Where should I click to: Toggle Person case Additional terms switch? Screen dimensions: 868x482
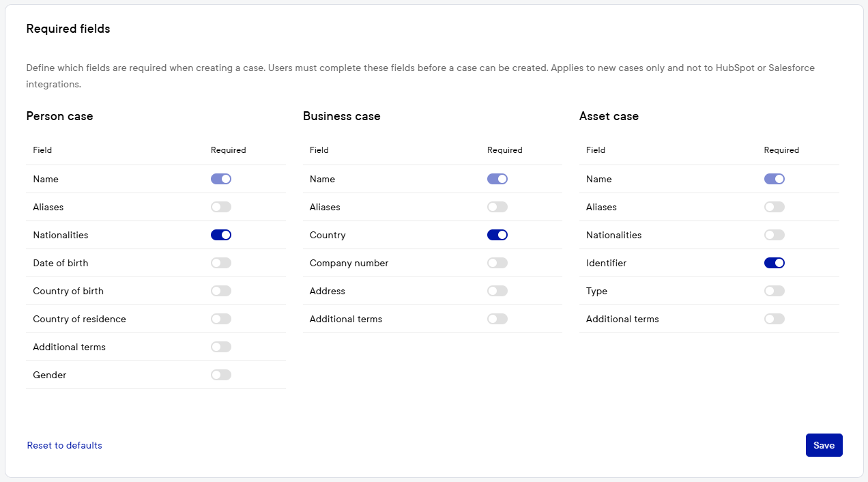pos(221,347)
